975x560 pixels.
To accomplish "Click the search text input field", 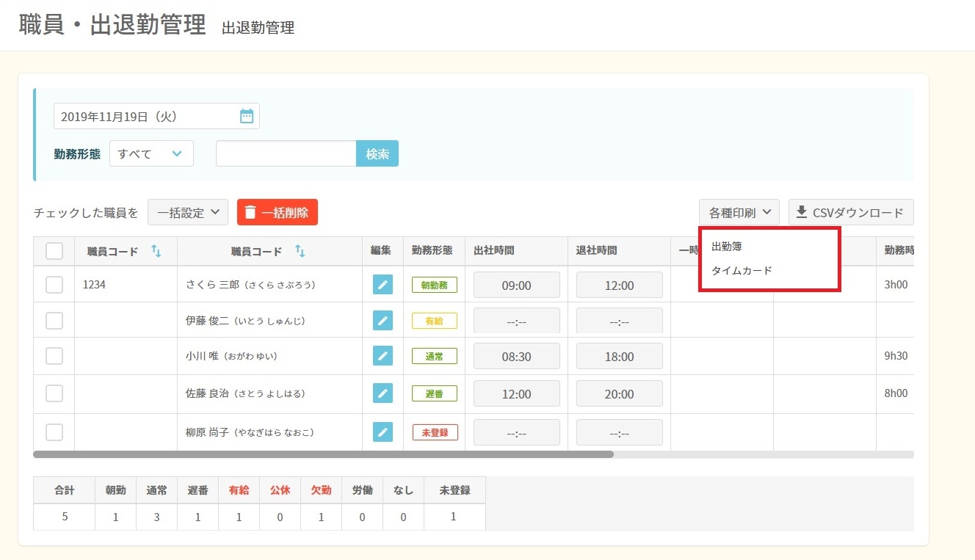I will click(x=286, y=153).
